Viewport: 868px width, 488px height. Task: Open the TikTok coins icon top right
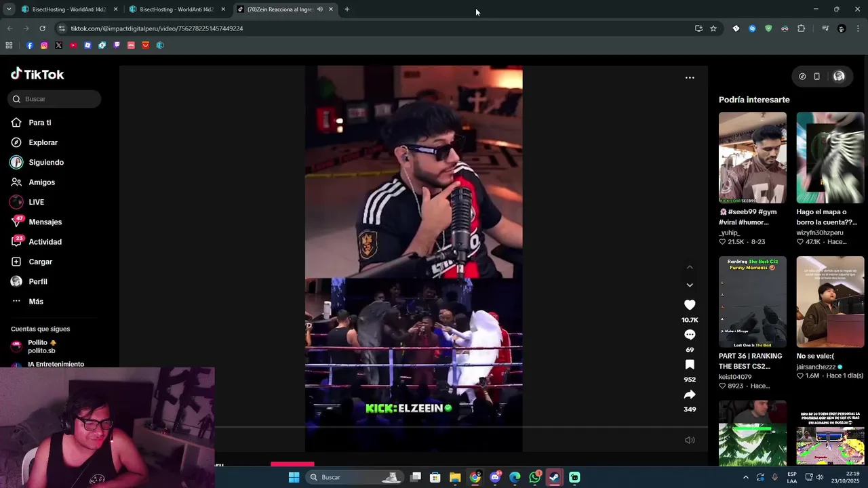[x=802, y=77]
